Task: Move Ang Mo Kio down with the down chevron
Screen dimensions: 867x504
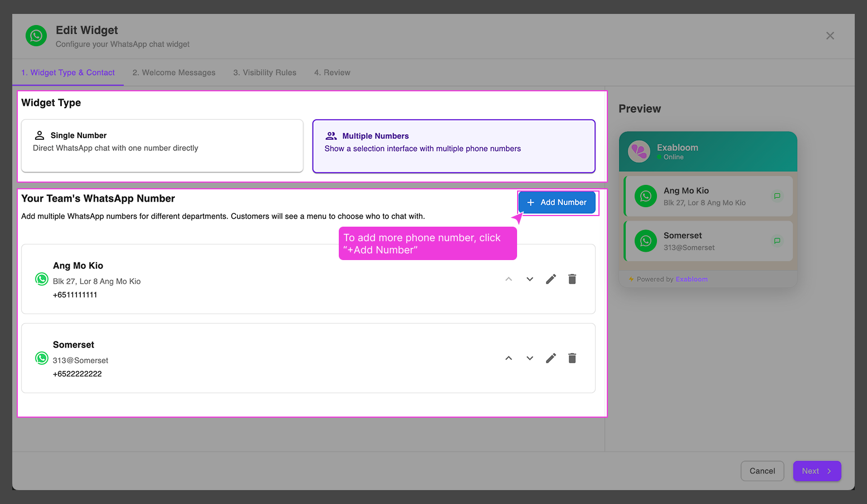Action: (529, 278)
